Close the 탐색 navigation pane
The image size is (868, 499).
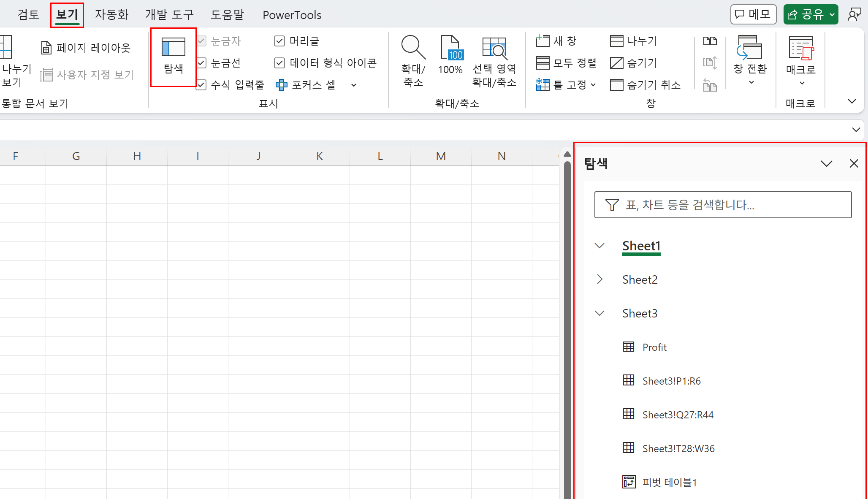pos(854,163)
